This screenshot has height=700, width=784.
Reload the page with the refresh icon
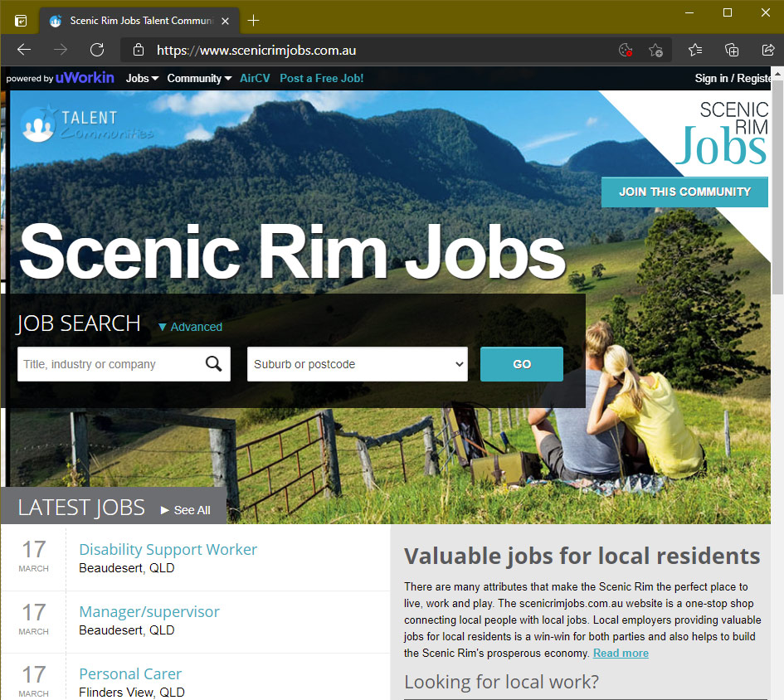97,50
